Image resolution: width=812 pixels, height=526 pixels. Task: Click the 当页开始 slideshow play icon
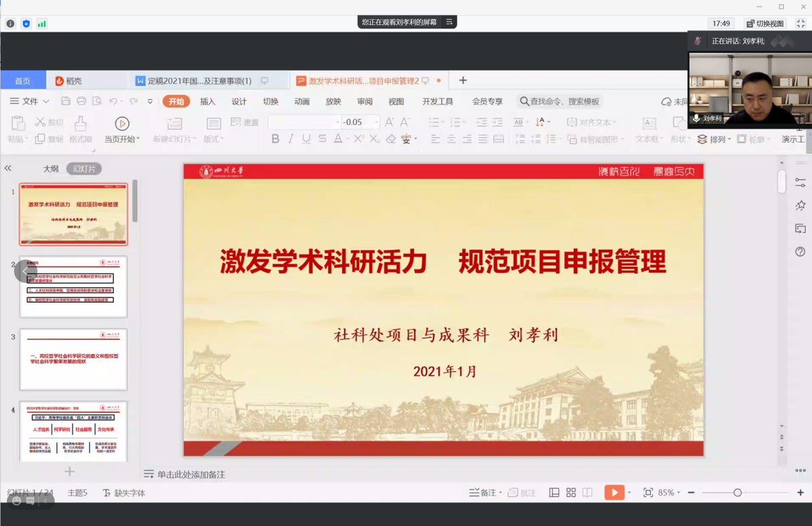coord(122,123)
